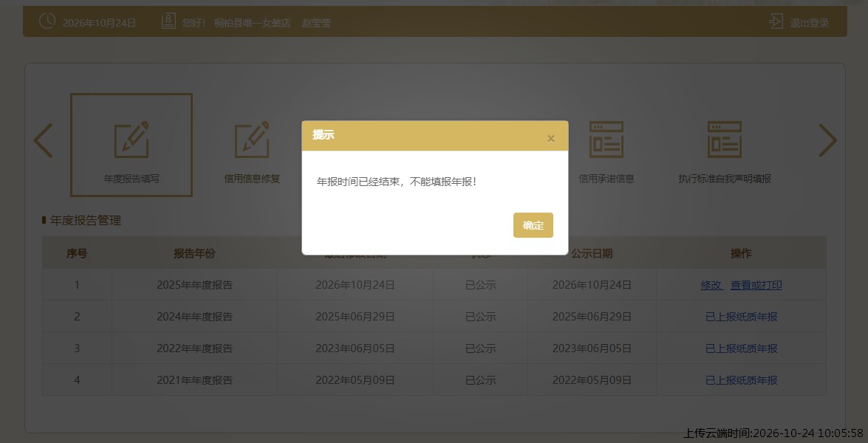Viewport: 868px width, 443px height.
Task: Click the user profile icon in header
Action: tap(168, 21)
